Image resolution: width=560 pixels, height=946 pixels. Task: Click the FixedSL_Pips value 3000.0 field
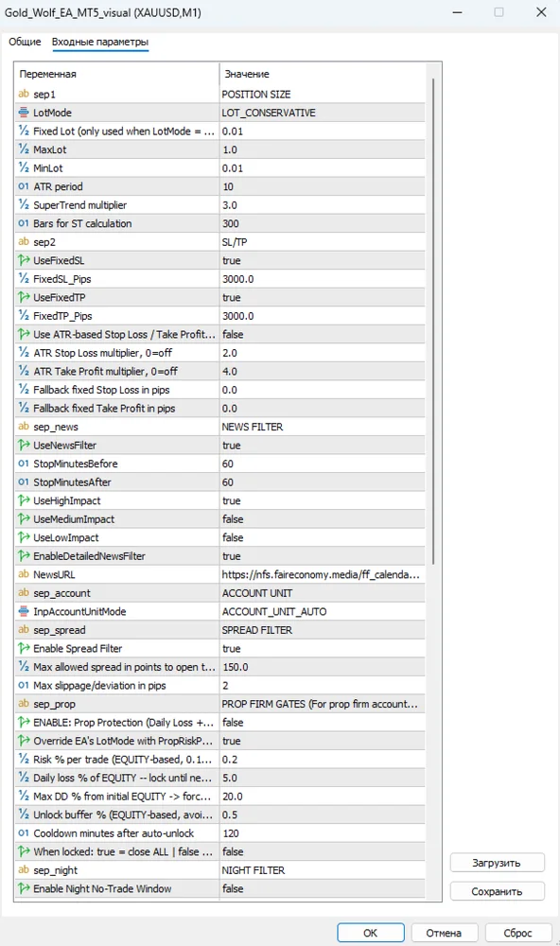click(323, 279)
